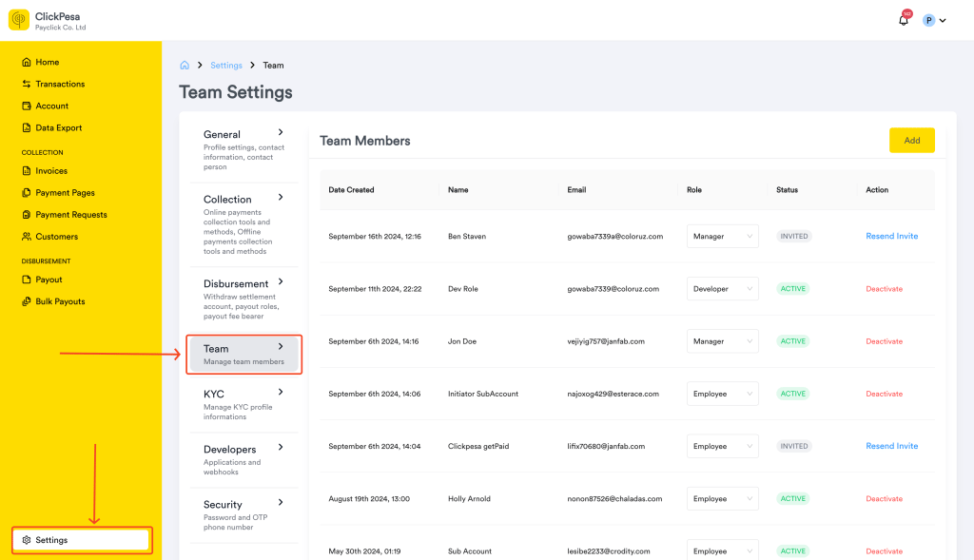974x560 pixels.
Task: Open the General settings section
Action: point(243,149)
